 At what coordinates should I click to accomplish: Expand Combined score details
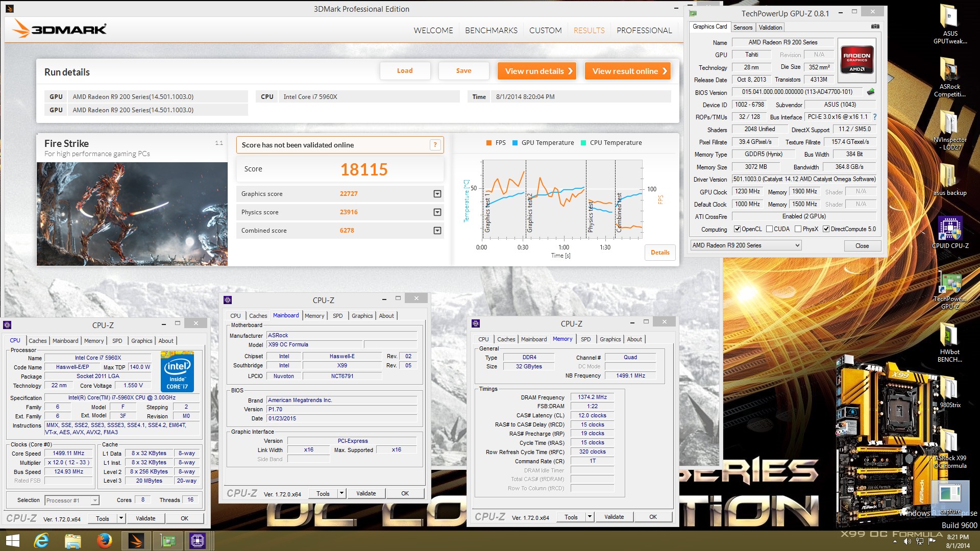click(437, 231)
